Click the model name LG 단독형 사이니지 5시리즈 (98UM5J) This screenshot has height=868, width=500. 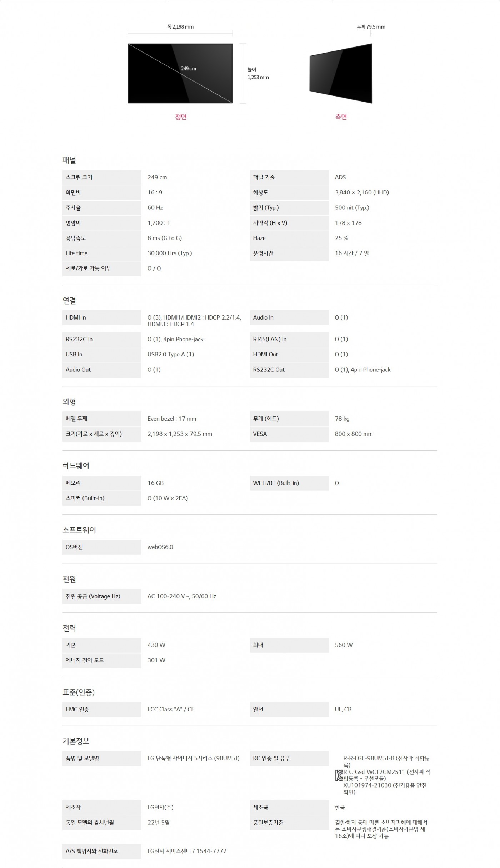pos(193,758)
